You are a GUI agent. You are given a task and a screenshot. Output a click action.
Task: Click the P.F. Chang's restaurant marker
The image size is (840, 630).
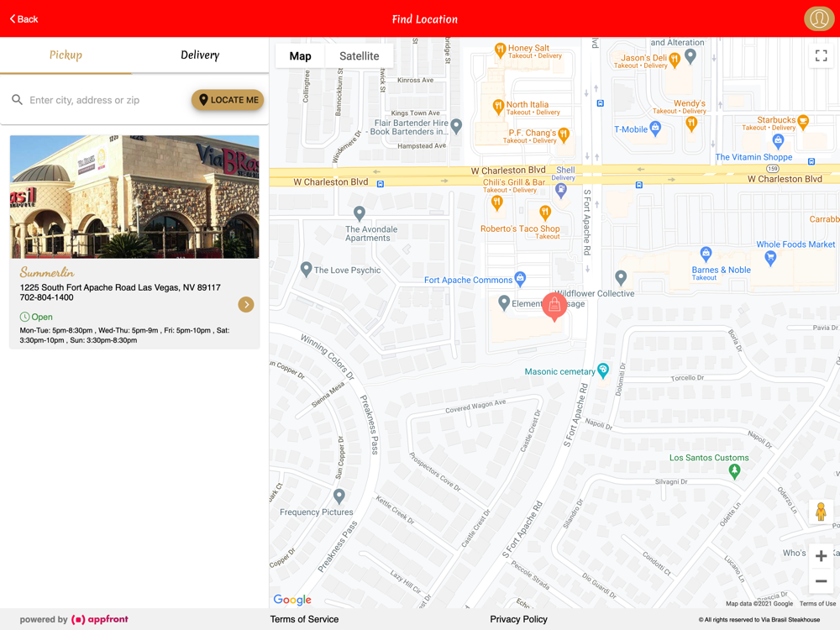point(564,134)
